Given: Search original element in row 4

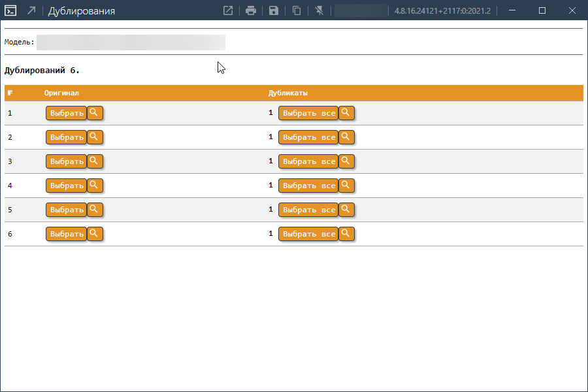Looking at the screenshot, I should [95, 186].
